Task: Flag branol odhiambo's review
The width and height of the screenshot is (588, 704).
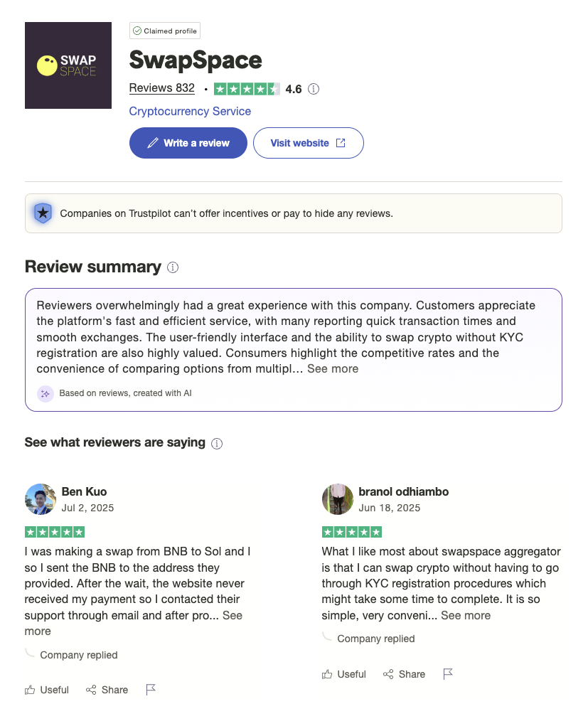Action: [x=448, y=673]
